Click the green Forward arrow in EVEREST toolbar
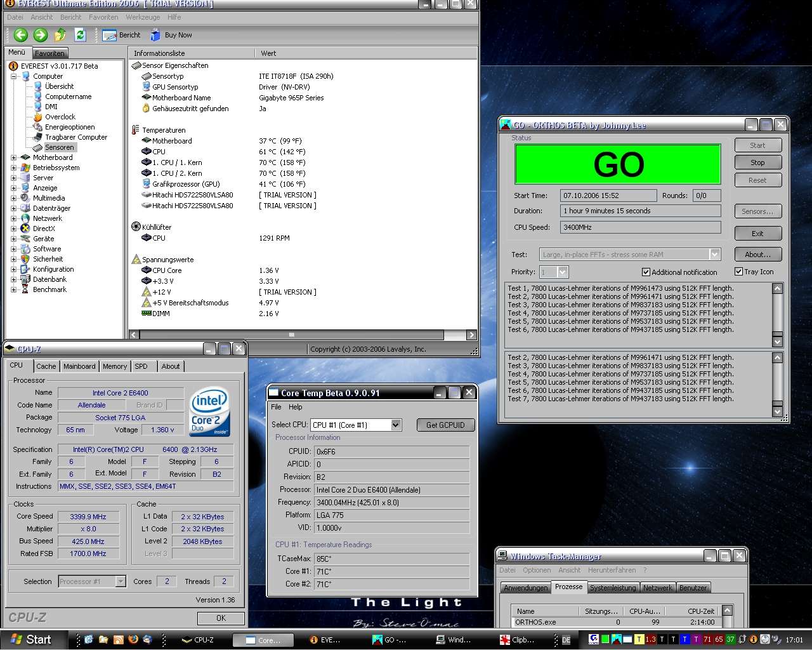Viewport: 812px width, 650px height. pos(40,35)
